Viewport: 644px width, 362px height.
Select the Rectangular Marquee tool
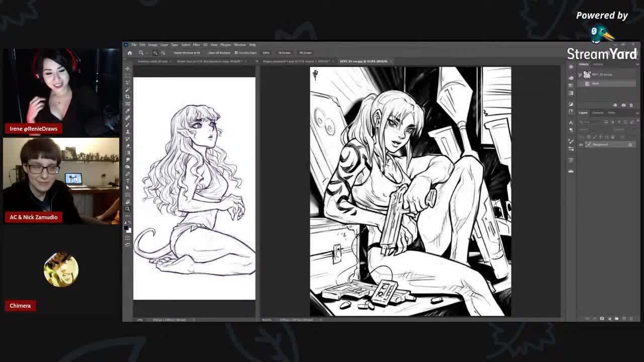pyautogui.click(x=128, y=74)
